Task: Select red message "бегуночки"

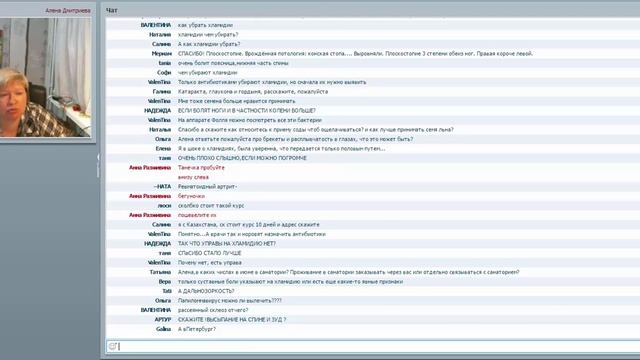Action: [x=191, y=196]
